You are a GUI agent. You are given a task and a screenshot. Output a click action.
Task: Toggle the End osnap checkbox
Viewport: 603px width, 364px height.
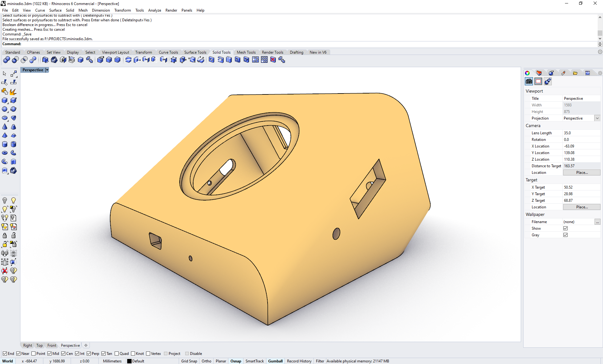5,354
